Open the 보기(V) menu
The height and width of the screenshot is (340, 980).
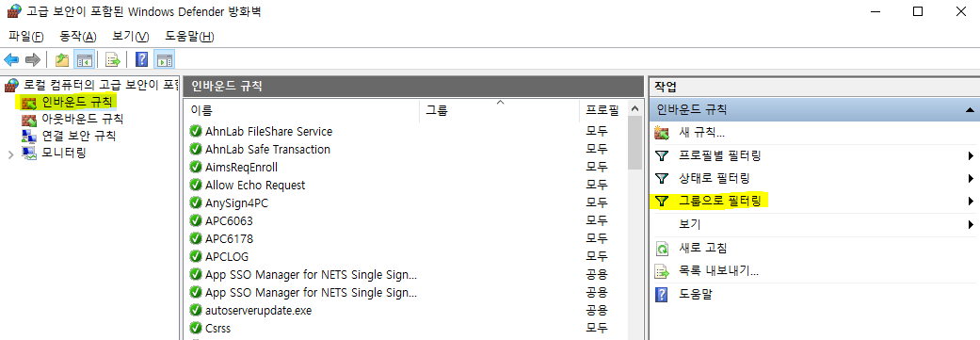pyautogui.click(x=131, y=36)
